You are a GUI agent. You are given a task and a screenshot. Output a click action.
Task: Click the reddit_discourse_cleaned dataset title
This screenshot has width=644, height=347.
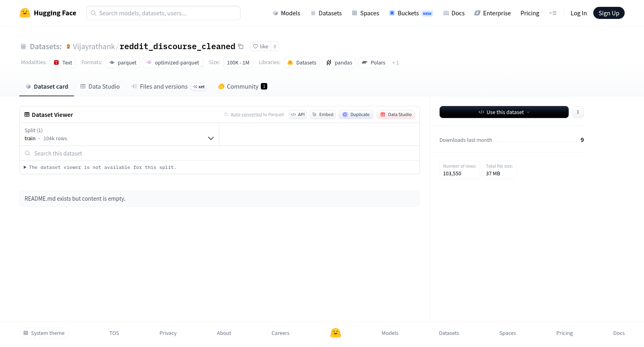pos(178,46)
